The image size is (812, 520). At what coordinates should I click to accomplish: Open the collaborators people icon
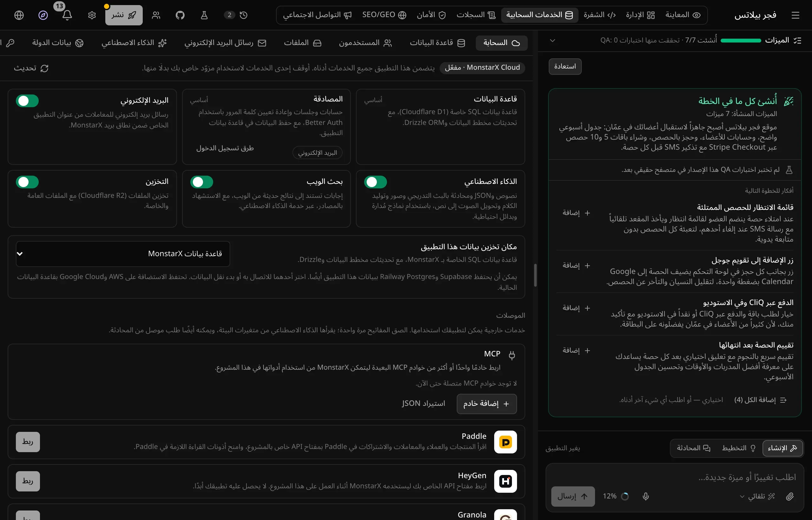pyautogui.click(x=156, y=15)
